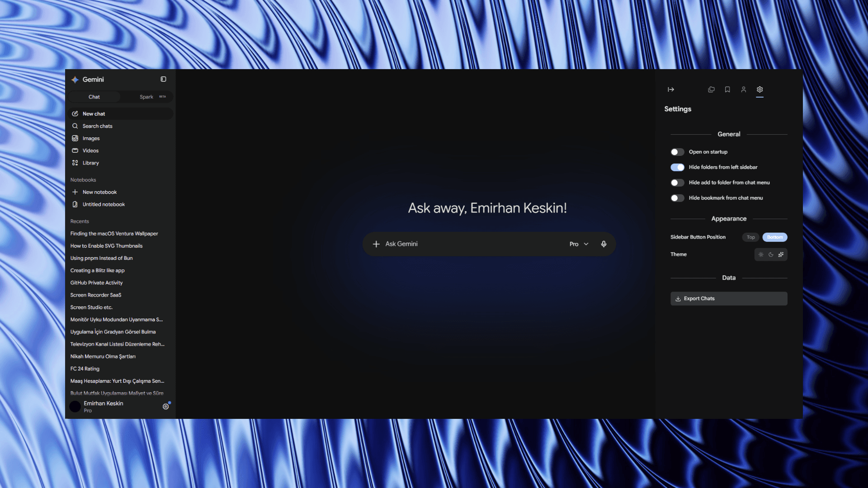
Task: Click the New chat pencil icon
Action: [75, 114]
